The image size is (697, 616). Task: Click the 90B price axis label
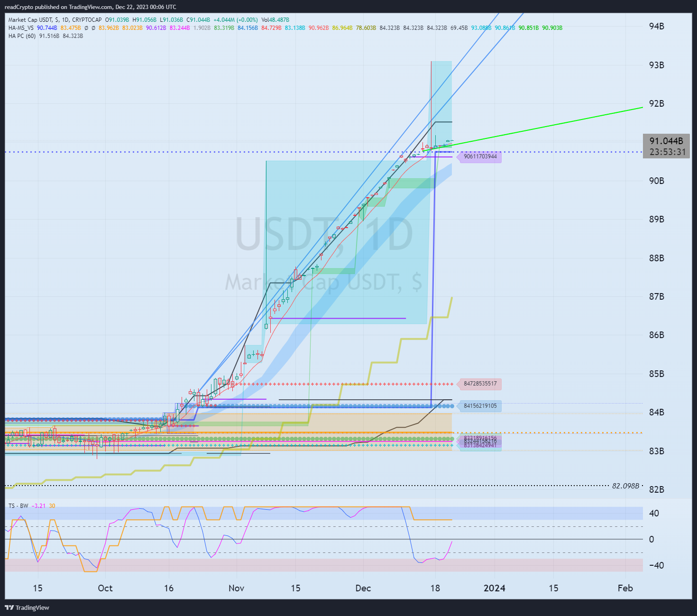coord(657,181)
